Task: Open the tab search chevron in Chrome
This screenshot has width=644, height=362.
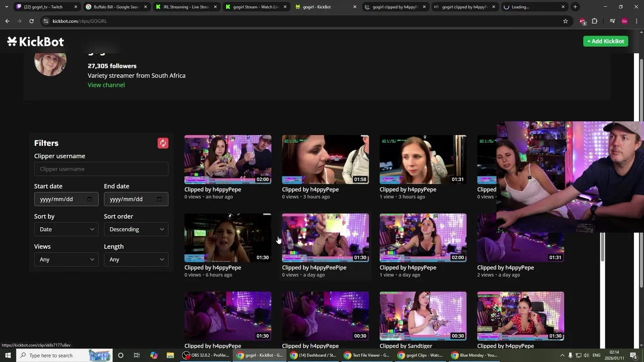Action: 6,7
